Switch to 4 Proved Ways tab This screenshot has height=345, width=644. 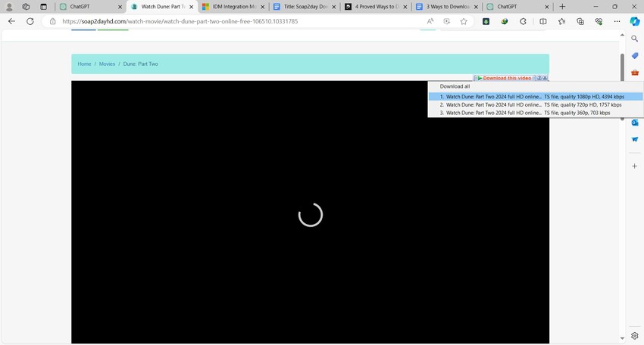pos(375,7)
